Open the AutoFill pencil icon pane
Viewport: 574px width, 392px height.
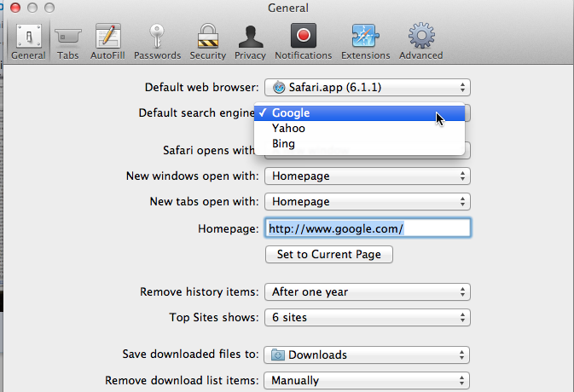tap(107, 42)
